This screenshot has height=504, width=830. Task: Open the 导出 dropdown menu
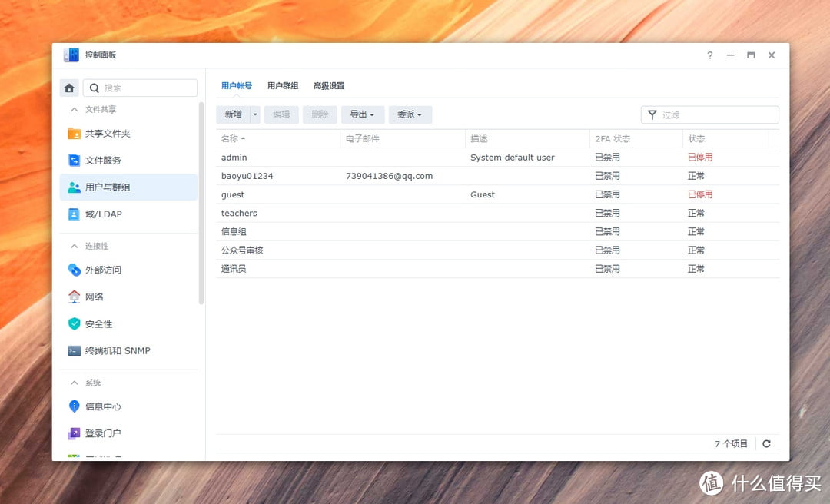pyautogui.click(x=362, y=114)
